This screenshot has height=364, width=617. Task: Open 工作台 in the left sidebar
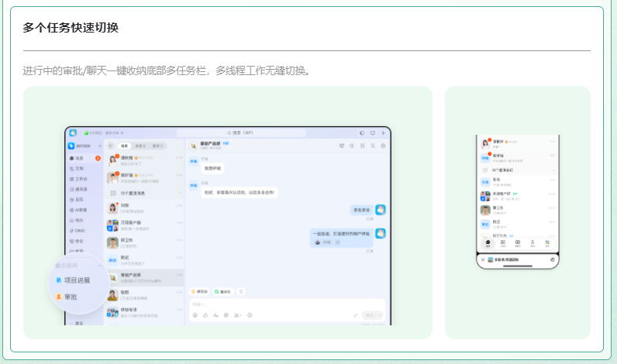(x=81, y=179)
